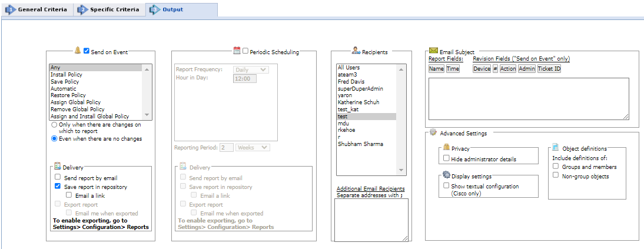The width and height of the screenshot is (644, 249).
Task: Insert the Ticket ID field button
Action: [x=549, y=69]
